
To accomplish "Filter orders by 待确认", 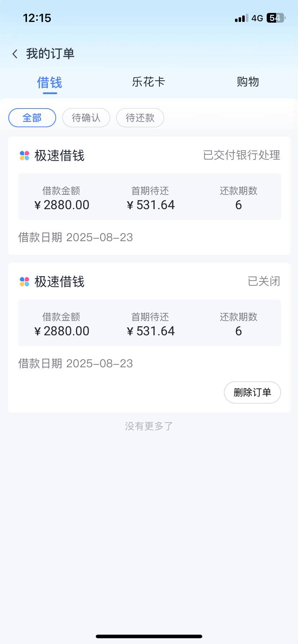I will [x=86, y=118].
